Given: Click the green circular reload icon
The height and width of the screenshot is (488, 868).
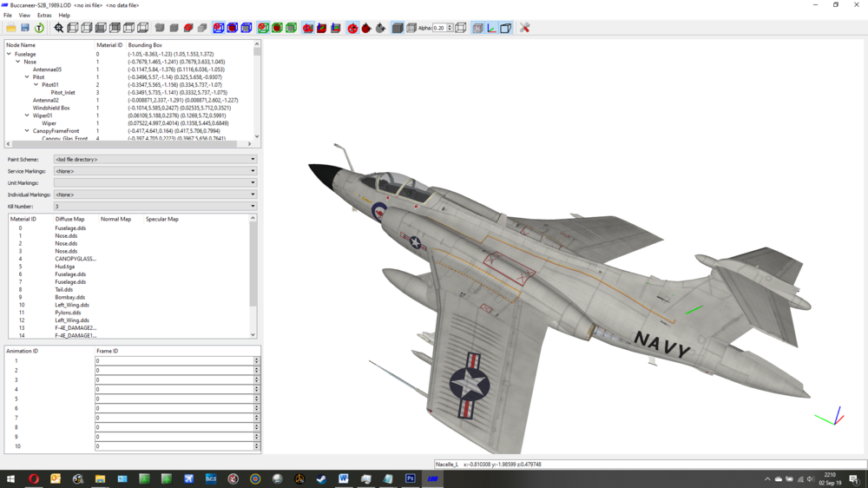Looking at the screenshot, I should pos(39,28).
